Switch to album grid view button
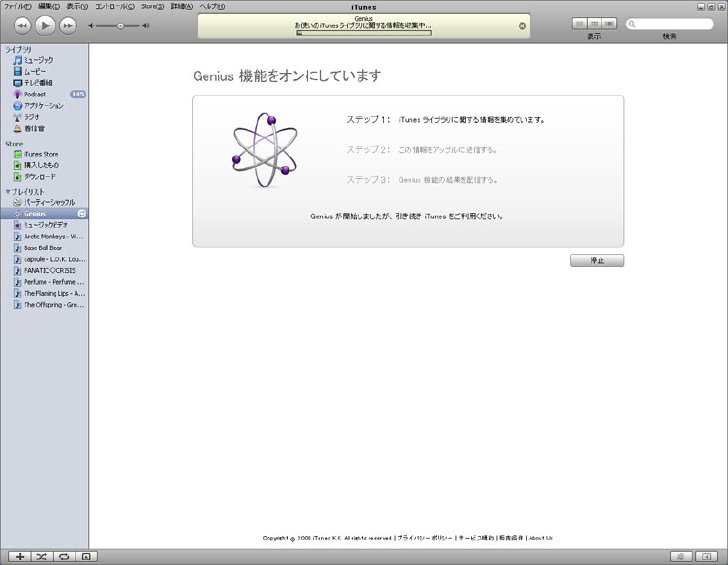728x565 pixels. point(594,24)
